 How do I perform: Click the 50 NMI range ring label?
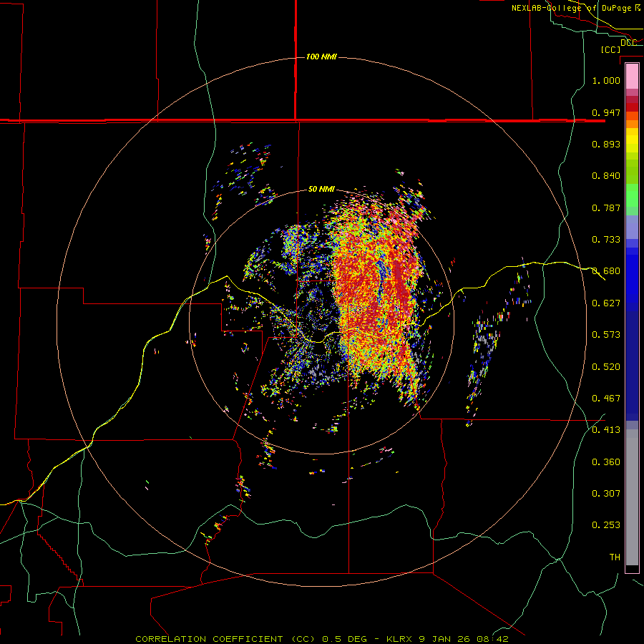point(321,189)
